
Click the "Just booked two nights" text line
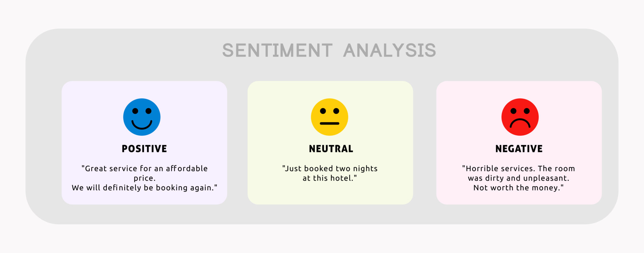[x=330, y=169]
